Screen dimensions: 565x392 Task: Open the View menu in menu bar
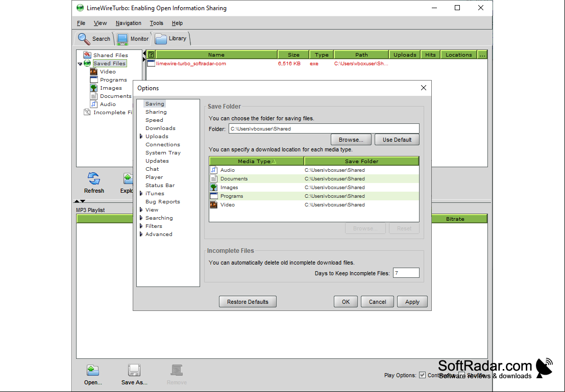coord(100,23)
